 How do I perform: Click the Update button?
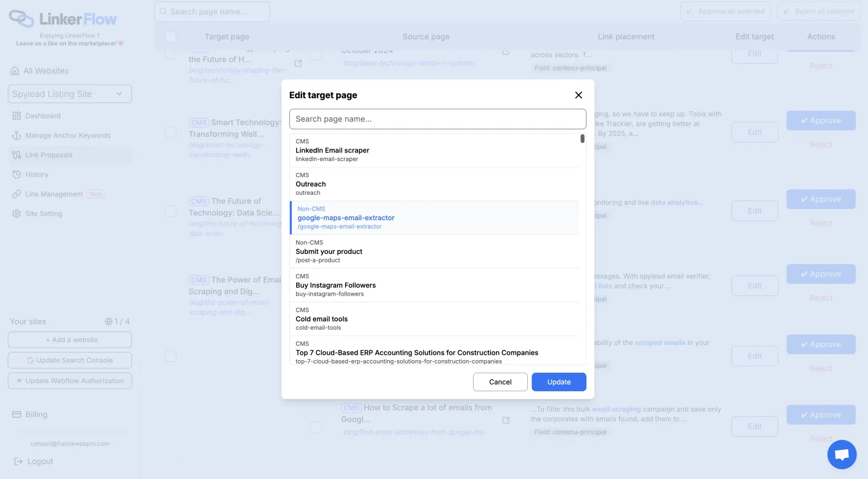[x=559, y=382]
